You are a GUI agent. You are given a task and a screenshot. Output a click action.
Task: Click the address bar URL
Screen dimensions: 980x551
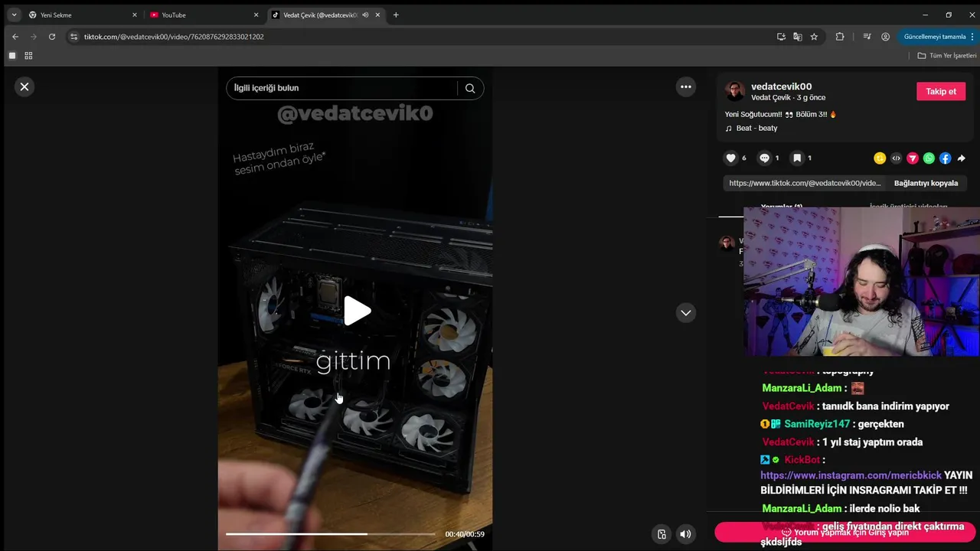click(174, 37)
